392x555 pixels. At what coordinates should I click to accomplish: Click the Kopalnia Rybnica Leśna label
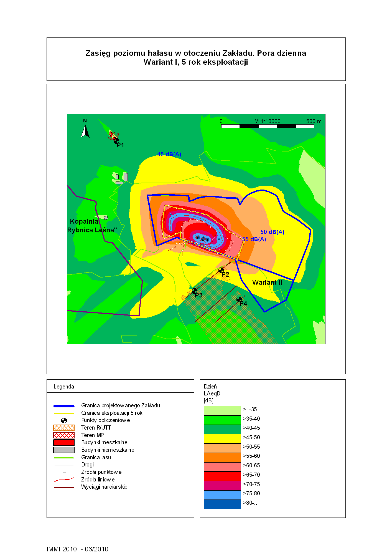click(92, 226)
